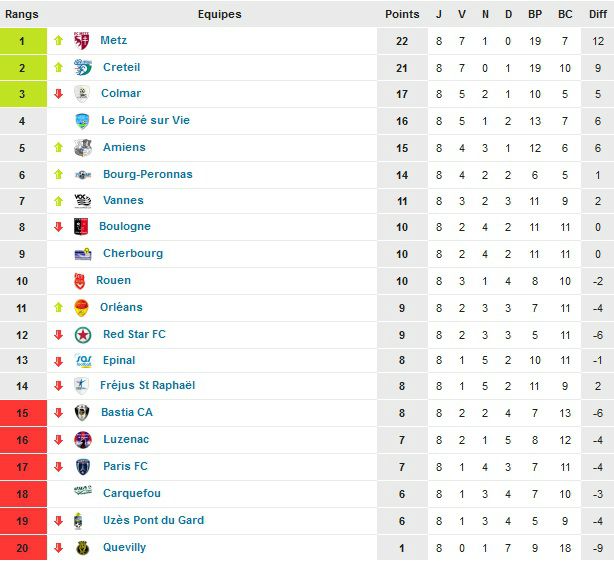Click the green rank 1 cell
The height and width of the screenshot is (562, 614).
point(23,41)
